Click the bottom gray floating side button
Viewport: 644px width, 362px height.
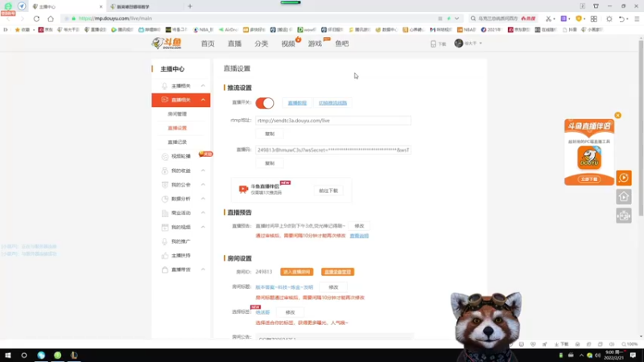(623, 216)
